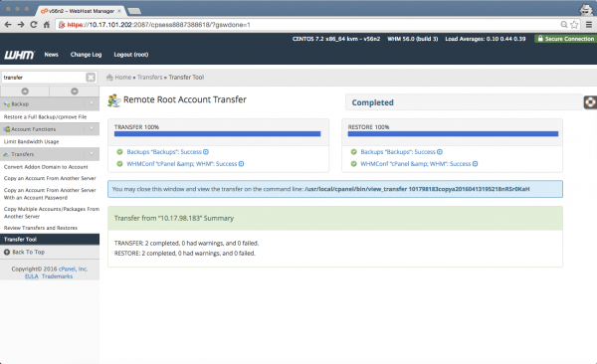Image resolution: width=597 pixels, height=364 pixels.
Task: Click the RESTORE 100% progress bar
Action: click(453, 134)
